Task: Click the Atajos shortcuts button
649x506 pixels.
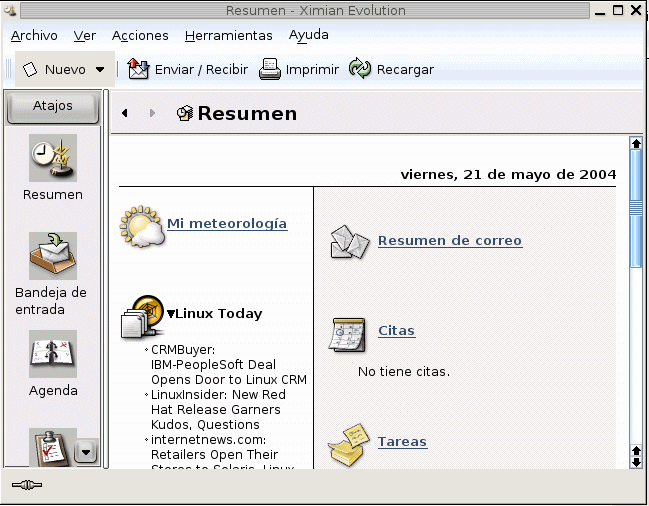Action: point(53,106)
